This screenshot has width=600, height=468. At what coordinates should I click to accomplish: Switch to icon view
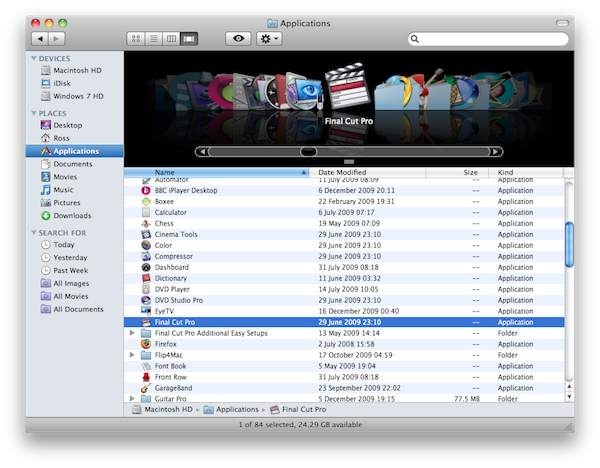point(136,39)
